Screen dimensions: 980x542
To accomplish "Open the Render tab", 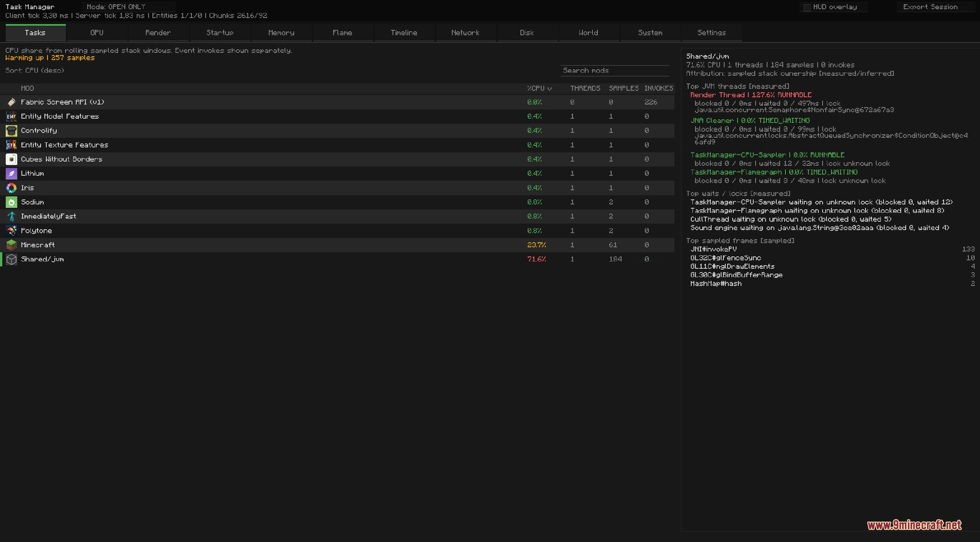I will [158, 33].
